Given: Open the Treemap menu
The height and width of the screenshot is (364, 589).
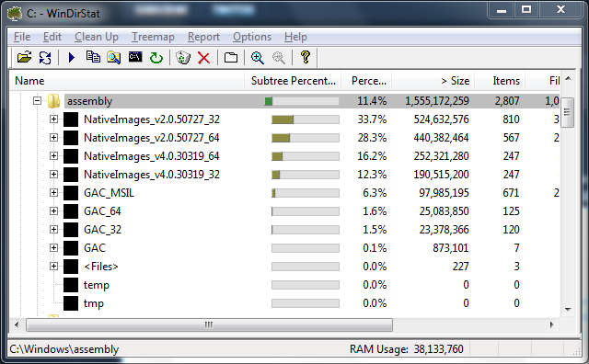Looking at the screenshot, I should [x=153, y=37].
